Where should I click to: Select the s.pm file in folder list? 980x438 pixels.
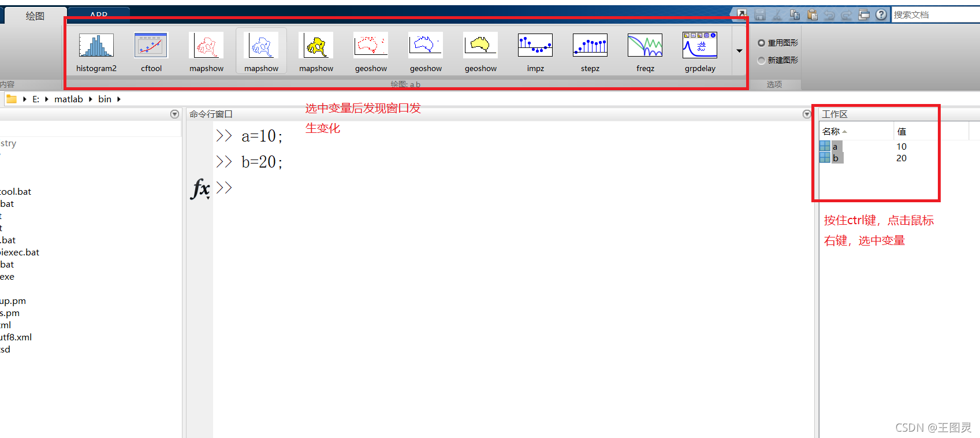tap(10, 313)
